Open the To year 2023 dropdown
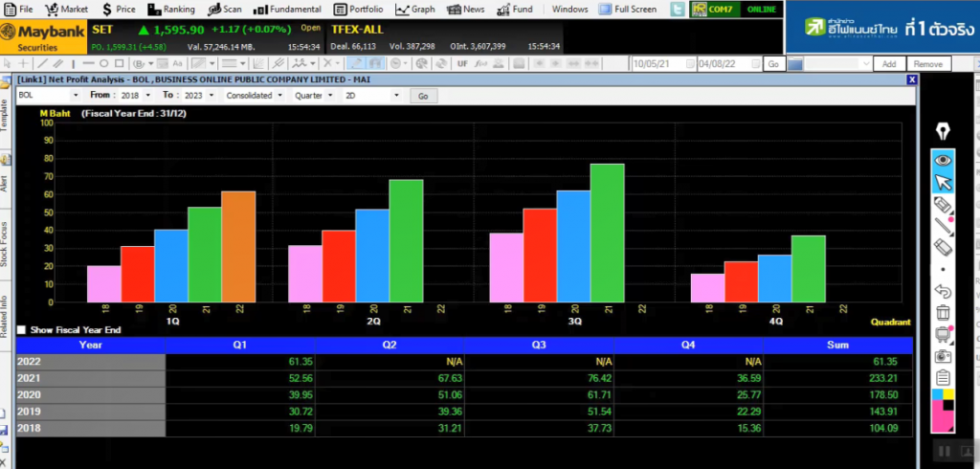 click(x=212, y=95)
